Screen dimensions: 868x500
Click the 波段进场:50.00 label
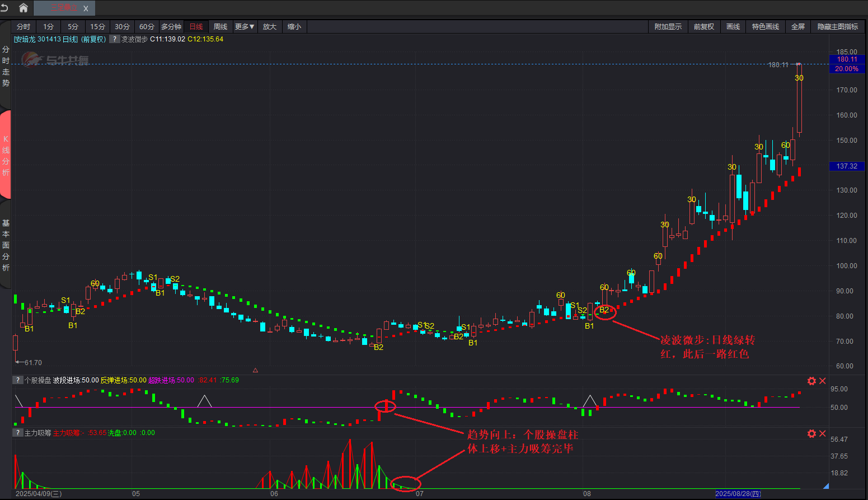[x=76, y=380]
